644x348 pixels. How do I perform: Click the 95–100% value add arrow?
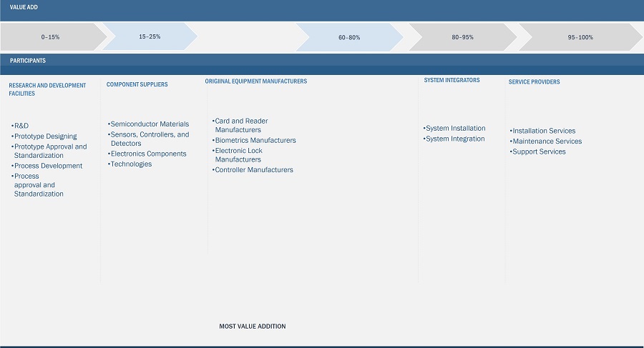[x=580, y=37]
